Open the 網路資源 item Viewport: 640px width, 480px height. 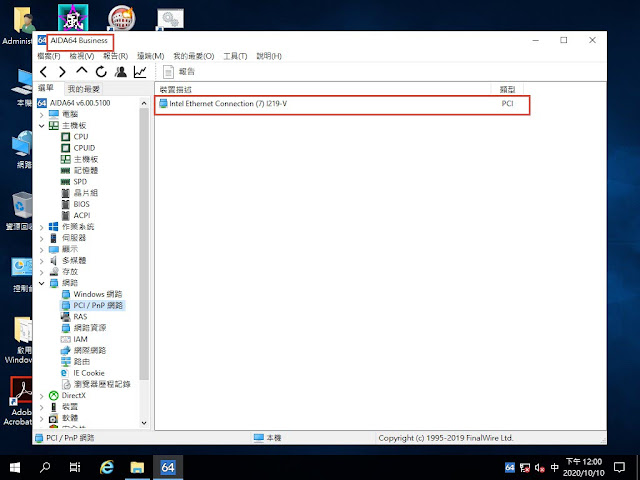click(90, 328)
